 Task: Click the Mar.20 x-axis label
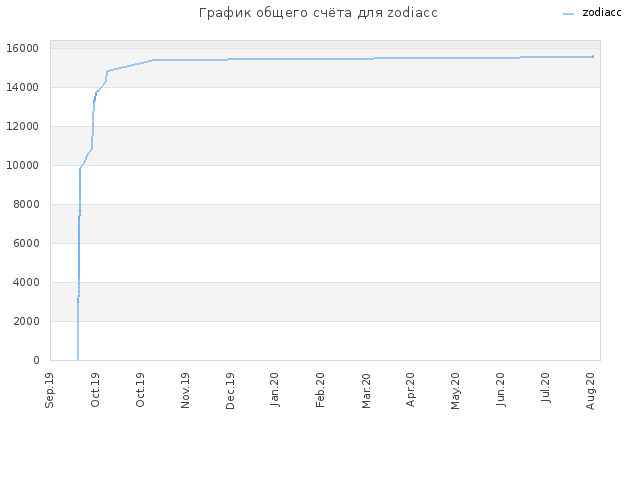pyautogui.click(x=366, y=391)
